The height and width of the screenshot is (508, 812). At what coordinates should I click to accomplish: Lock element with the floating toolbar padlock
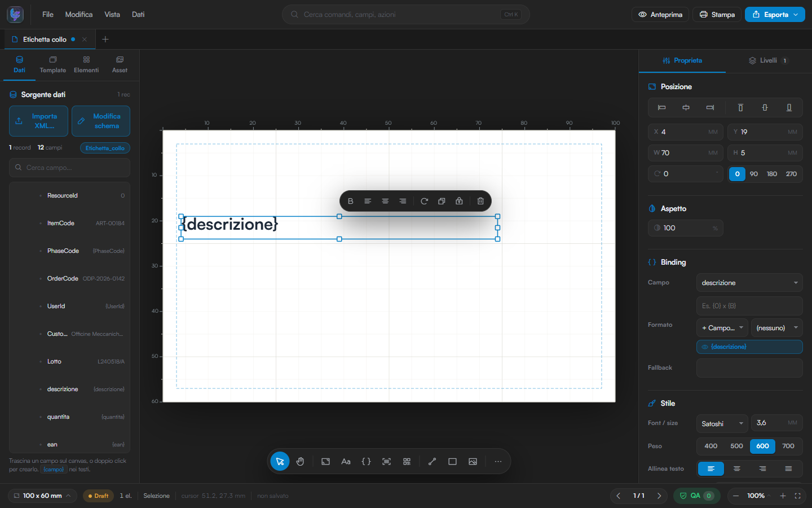459,201
